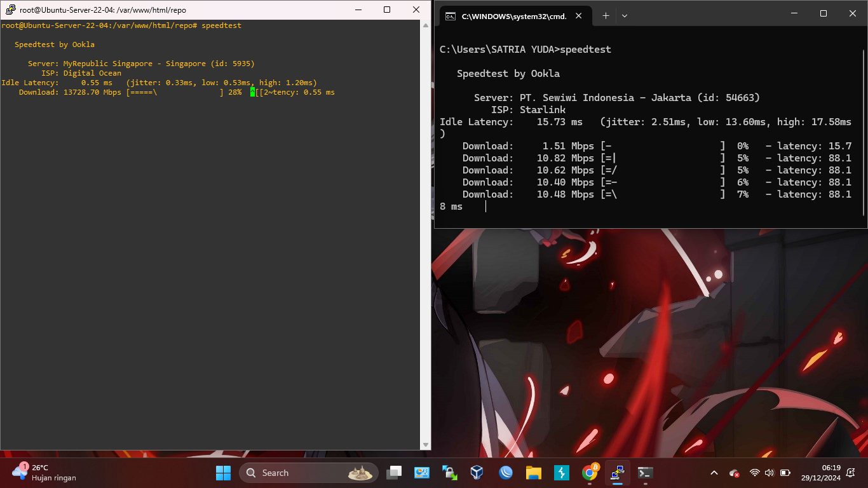Maximize the PuTTY window
868x488 pixels.
click(387, 10)
